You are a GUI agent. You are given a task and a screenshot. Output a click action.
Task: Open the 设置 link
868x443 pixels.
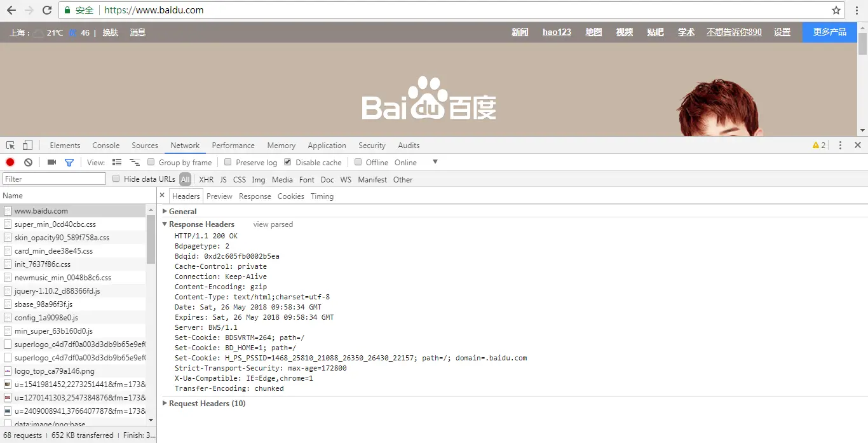click(x=782, y=32)
